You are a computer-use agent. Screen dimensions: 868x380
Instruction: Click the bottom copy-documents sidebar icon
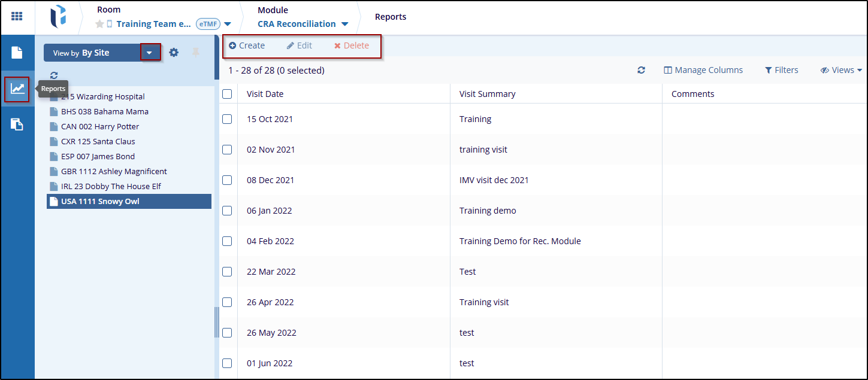[x=17, y=124]
